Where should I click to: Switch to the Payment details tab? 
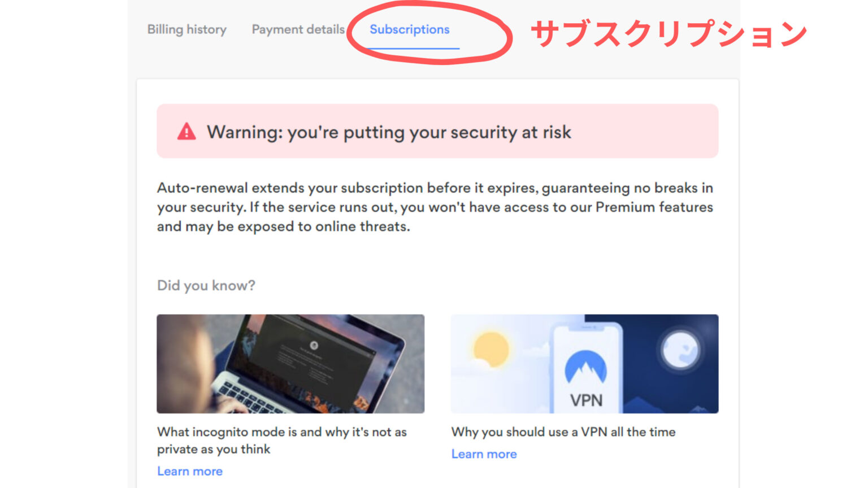point(298,29)
